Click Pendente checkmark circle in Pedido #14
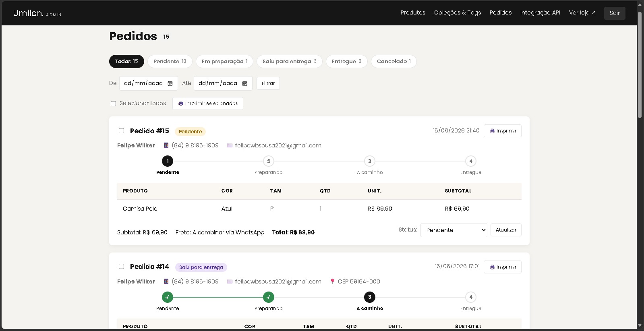This screenshot has height=331, width=644. point(168,297)
